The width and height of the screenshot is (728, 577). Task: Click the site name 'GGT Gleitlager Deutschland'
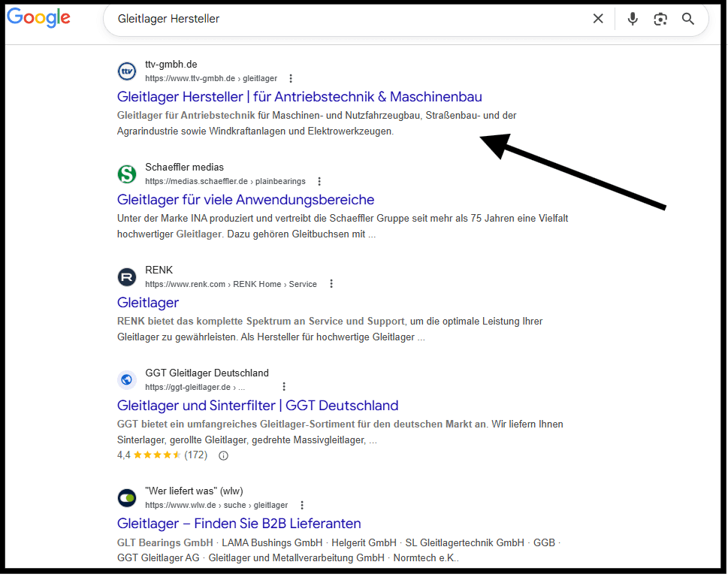point(207,373)
